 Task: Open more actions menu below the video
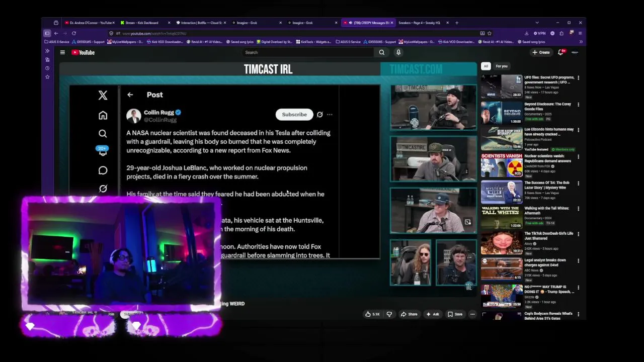(x=472, y=314)
